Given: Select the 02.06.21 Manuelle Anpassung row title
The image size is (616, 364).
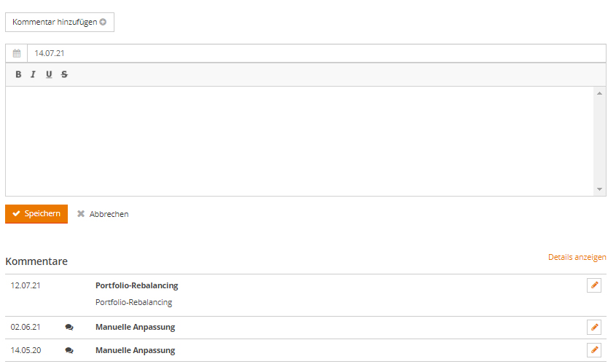Looking at the screenshot, I should tap(135, 328).
